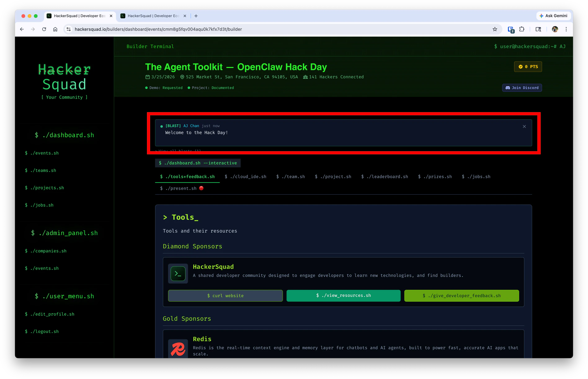Dismiss the Welcome to the Hack Day blast
588x379 pixels.
coord(524,126)
